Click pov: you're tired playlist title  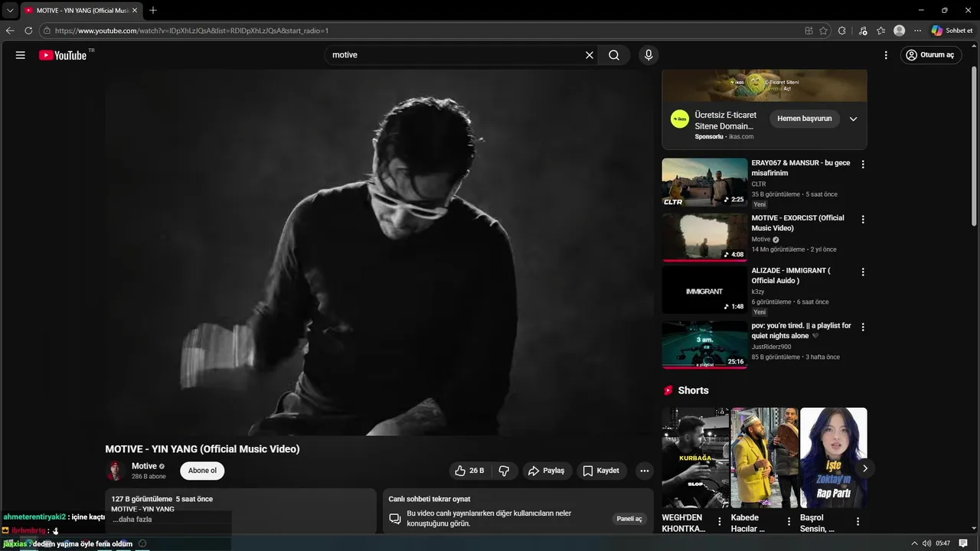click(x=801, y=331)
